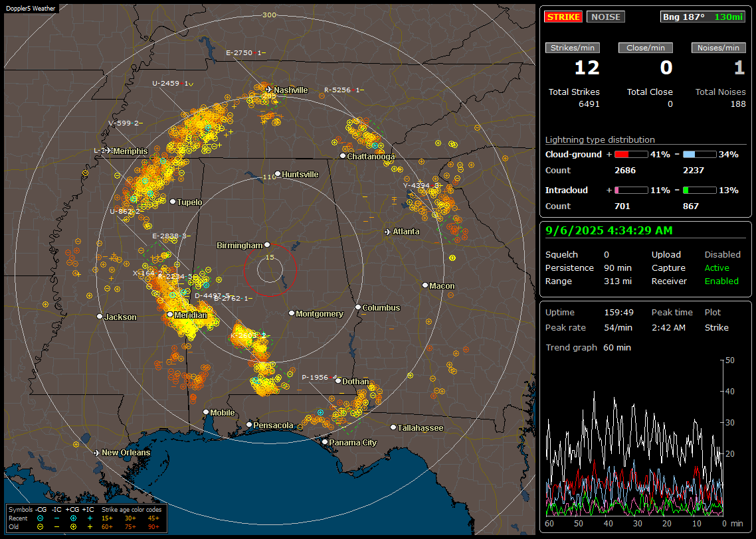Click the Strikes/min header button

tap(572, 48)
